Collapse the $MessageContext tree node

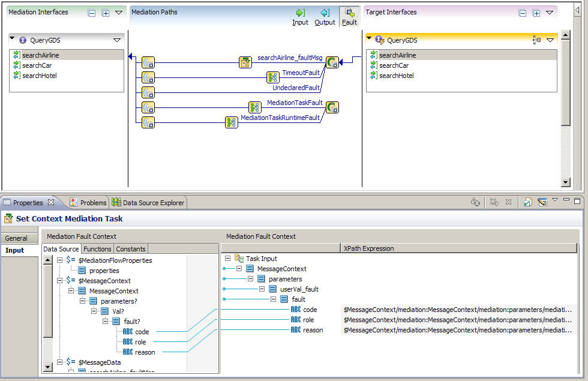pyautogui.click(x=61, y=281)
